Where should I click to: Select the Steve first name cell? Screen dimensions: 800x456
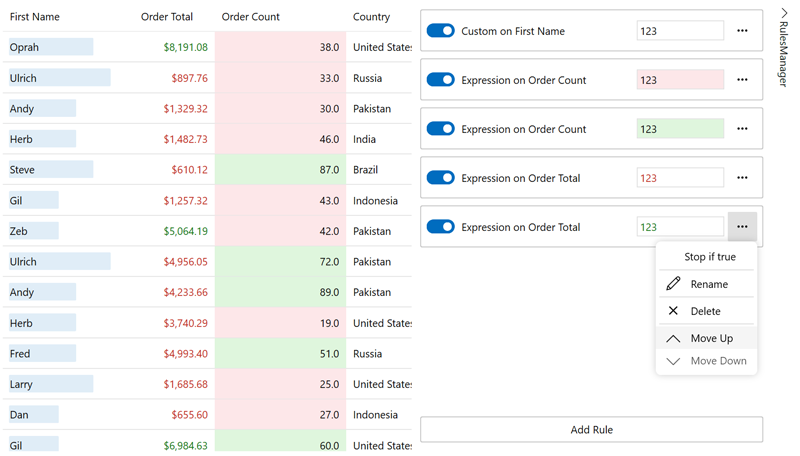coord(68,170)
